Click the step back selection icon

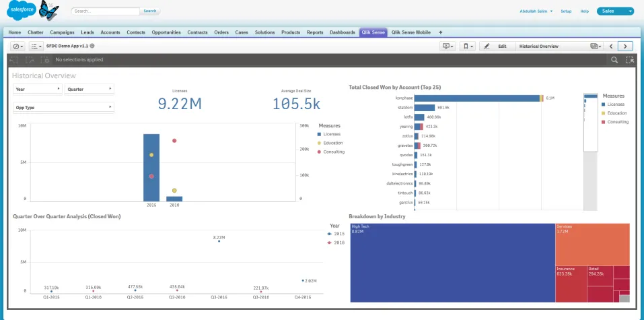(13, 60)
